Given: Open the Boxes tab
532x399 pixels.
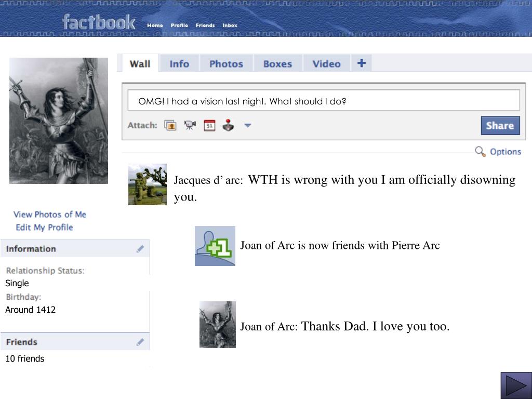Looking at the screenshot, I should coord(277,63).
